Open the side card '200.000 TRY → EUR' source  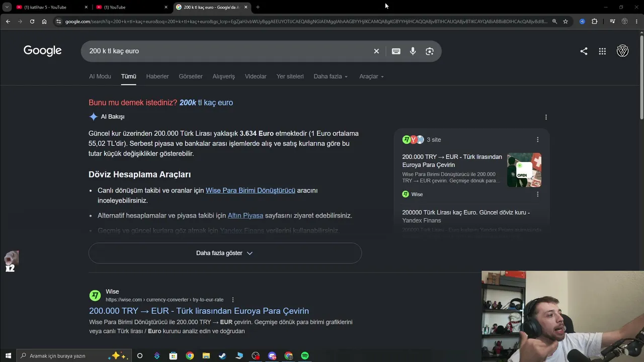coord(452,161)
